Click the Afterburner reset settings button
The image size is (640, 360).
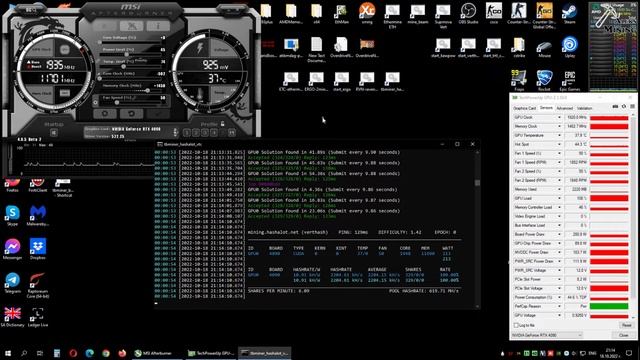pos(131,113)
